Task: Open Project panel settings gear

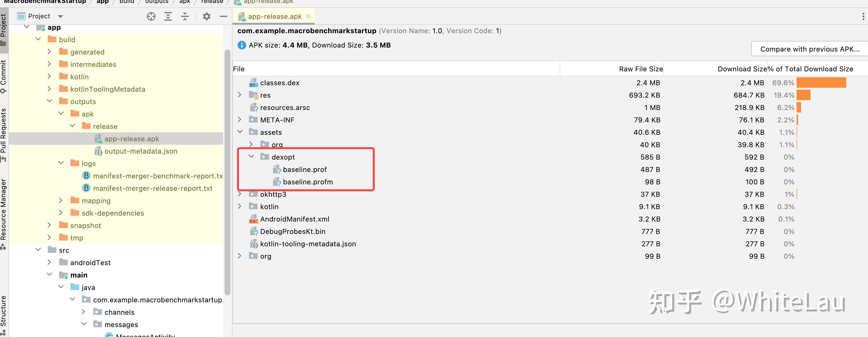Action: click(206, 16)
